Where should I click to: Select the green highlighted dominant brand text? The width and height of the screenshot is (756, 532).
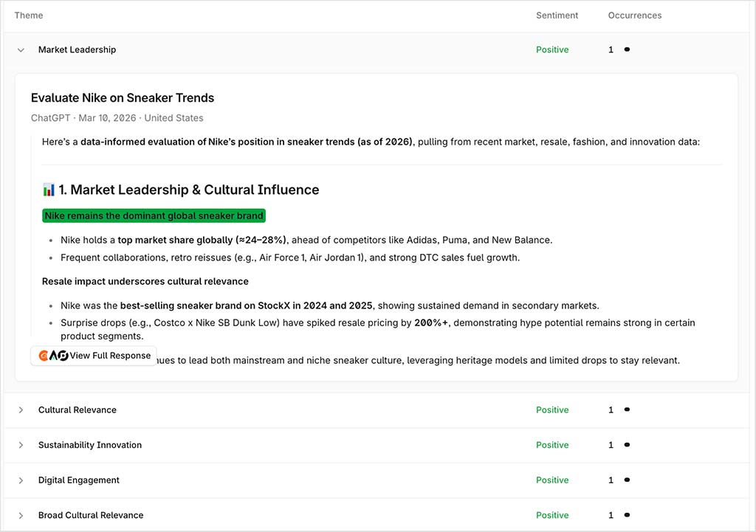(x=154, y=215)
